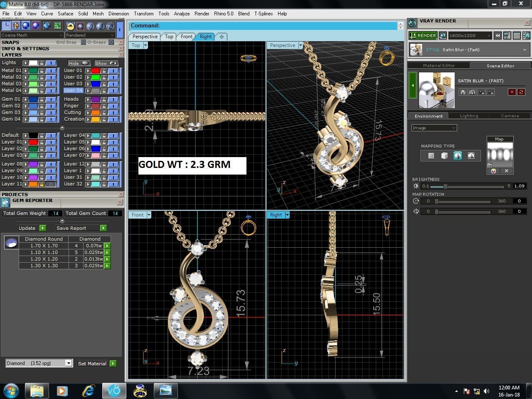This screenshot has width=532, height=399.
Task: Click the teal sphere preview icon beside RENDER
Action: (x=443, y=35)
